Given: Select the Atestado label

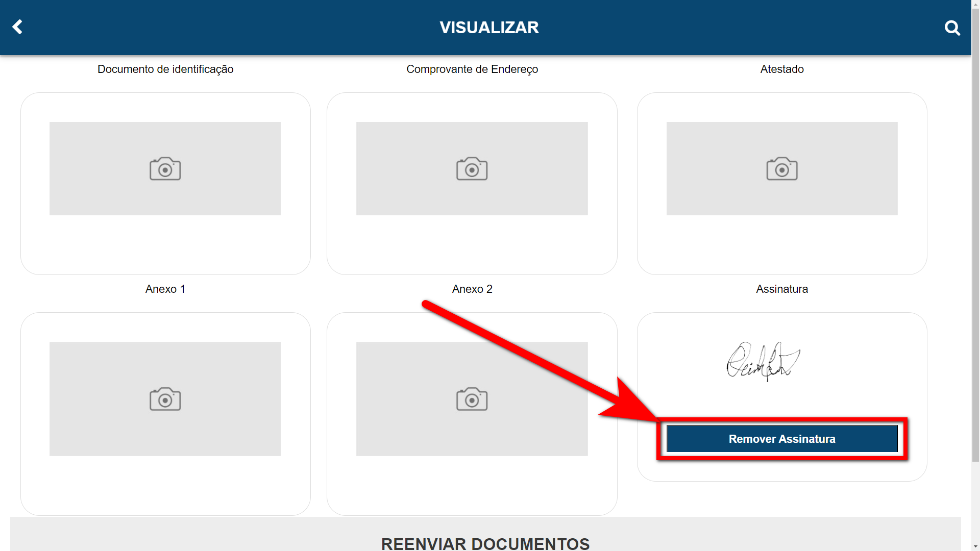Looking at the screenshot, I should tap(781, 69).
